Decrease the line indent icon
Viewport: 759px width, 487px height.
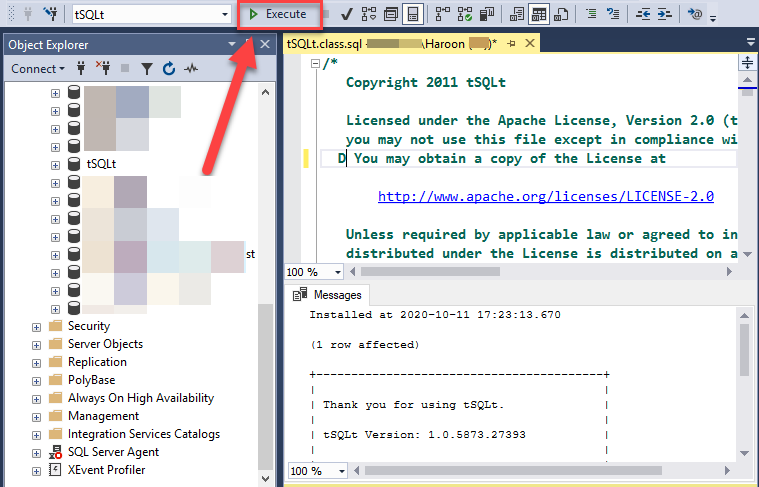pyautogui.click(x=643, y=14)
